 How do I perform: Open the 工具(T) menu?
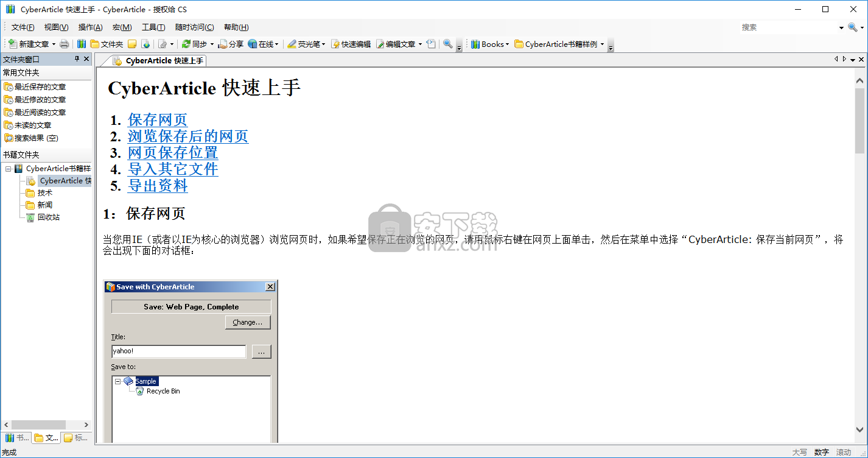153,27
